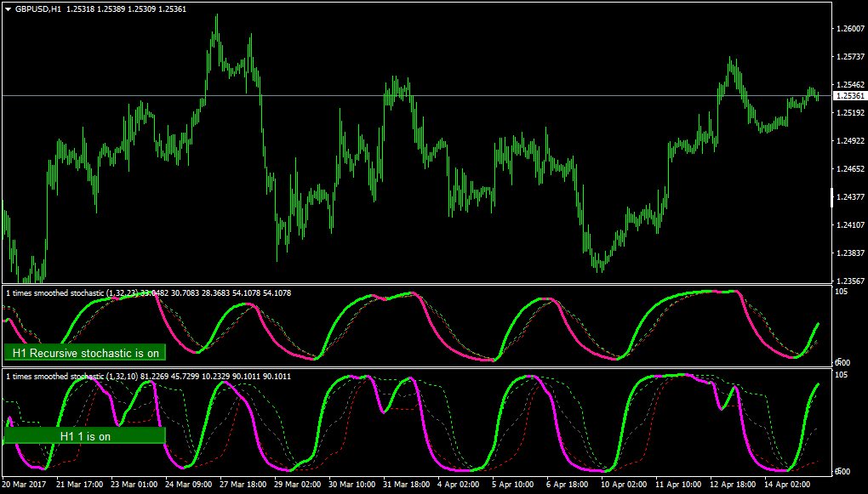Screen dimensions: 868x494
Task: Click the white marker on the price scale
Action: point(832,197)
